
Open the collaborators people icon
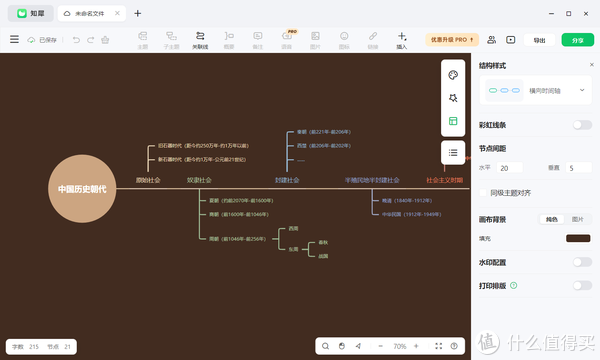pyautogui.click(x=491, y=40)
